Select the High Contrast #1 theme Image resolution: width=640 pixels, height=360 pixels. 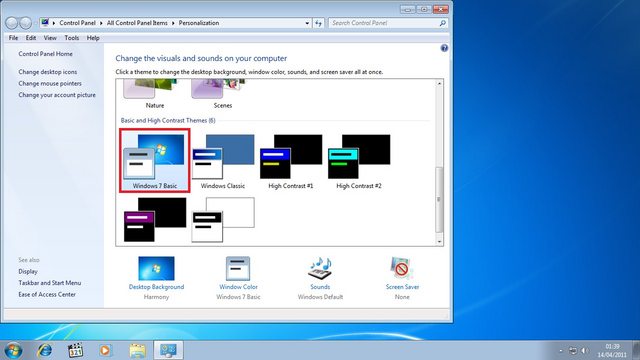pos(291,161)
